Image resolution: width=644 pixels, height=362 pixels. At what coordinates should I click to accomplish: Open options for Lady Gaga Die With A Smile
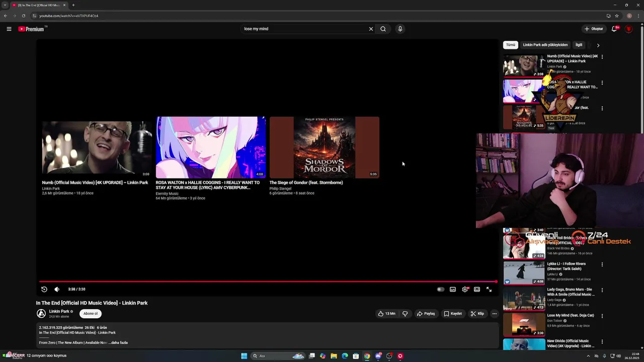tap(602, 290)
